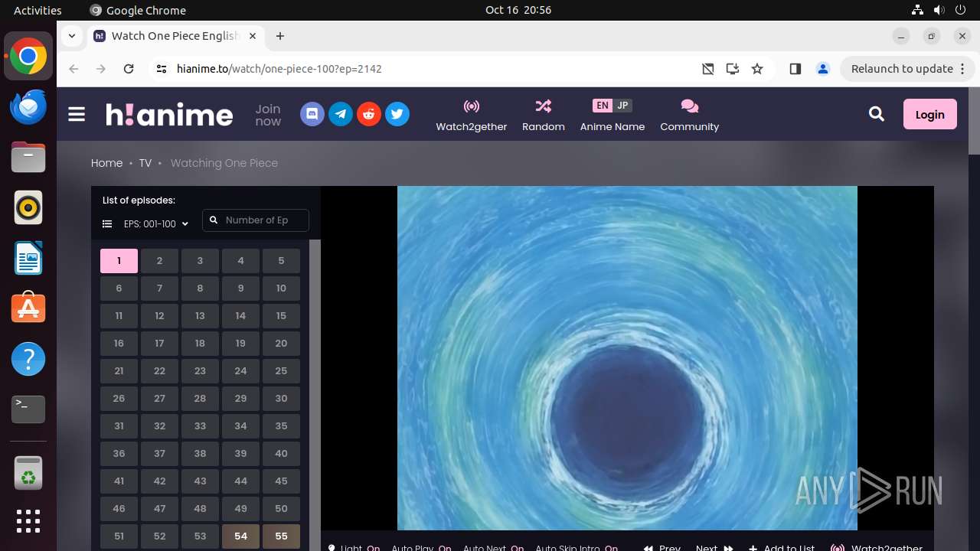Open the Chrome profile icon

coord(823,69)
